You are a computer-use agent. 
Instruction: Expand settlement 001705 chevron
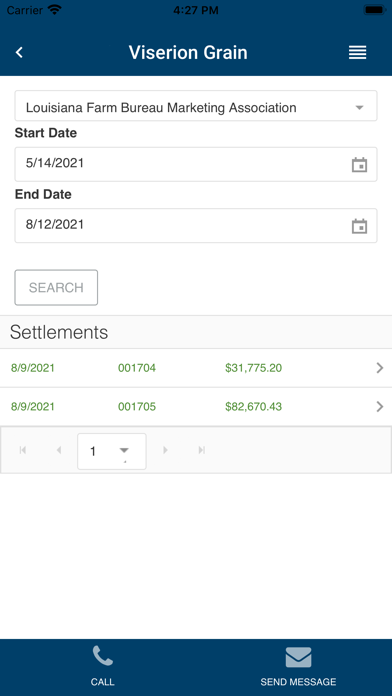tap(380, 407)
